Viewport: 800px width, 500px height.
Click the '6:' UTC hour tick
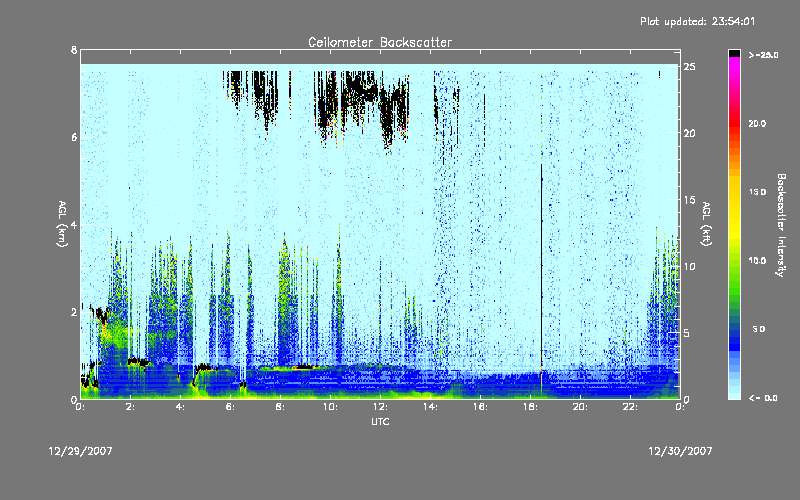click(x=231, y=407)
